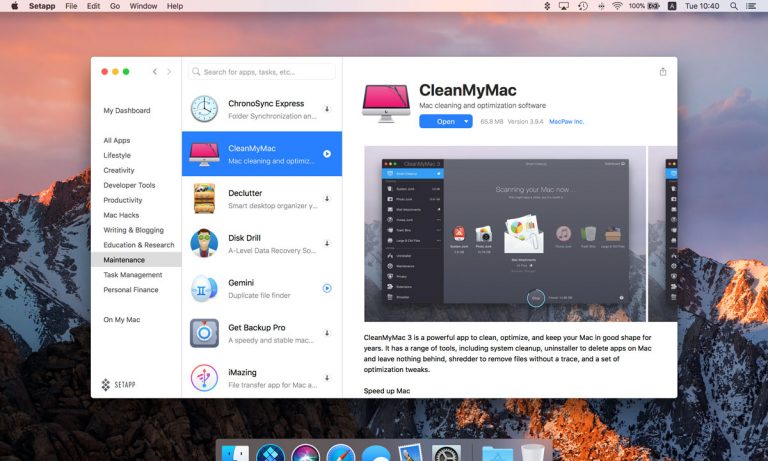Open the Go menu

pos(115,6)
